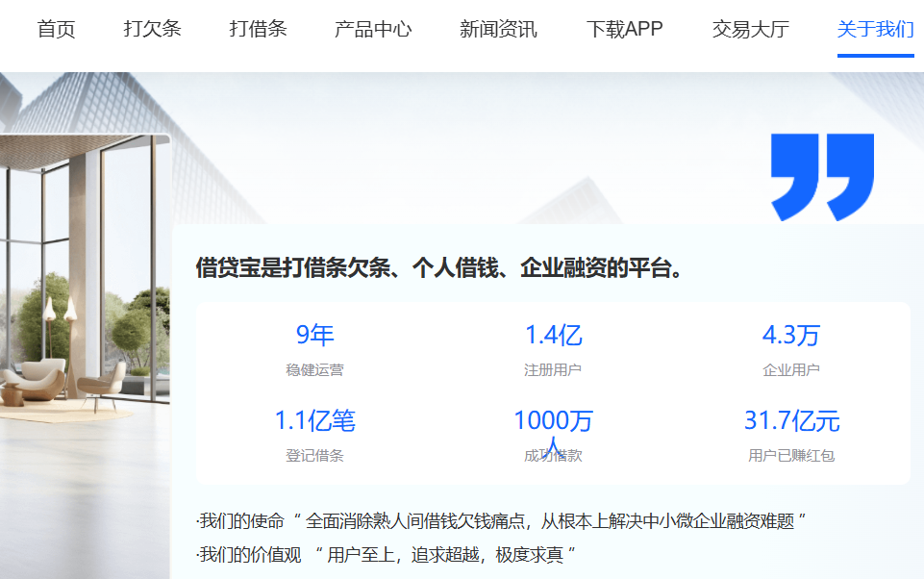The width and height of the screenshot is (924, 579).
Task: Click the 1.1亿笔 statistic value
Action: (314, 420)
